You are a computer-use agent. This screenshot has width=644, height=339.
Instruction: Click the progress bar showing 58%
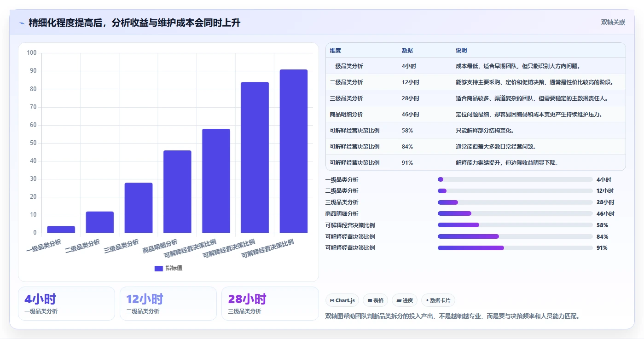point(515,225)
